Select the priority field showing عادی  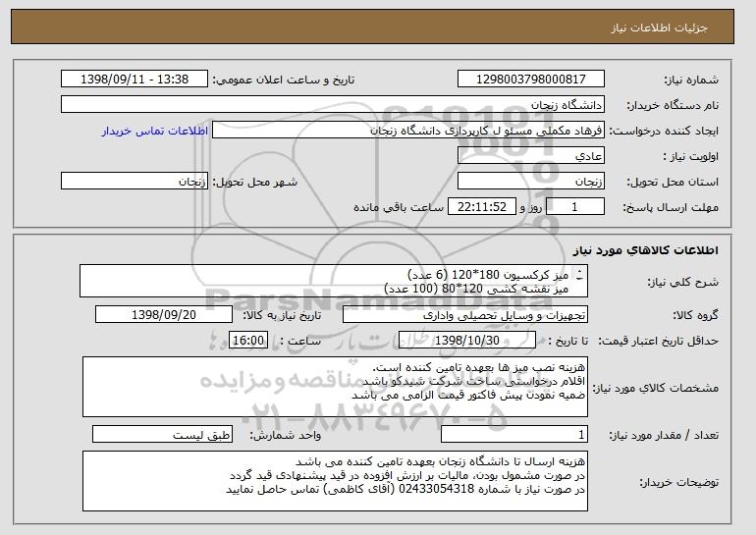[x=531, y=156]
